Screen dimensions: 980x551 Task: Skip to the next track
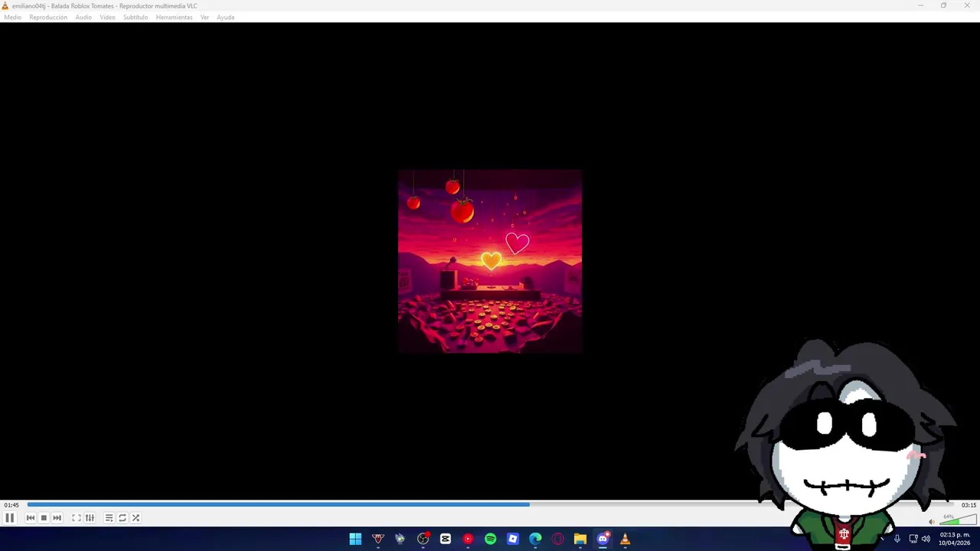[57, 518]
